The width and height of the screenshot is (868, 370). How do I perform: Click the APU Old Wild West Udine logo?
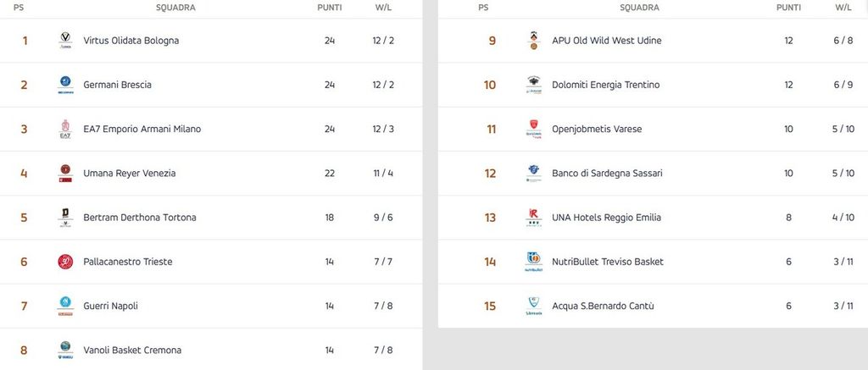click(x=533, y=41)
